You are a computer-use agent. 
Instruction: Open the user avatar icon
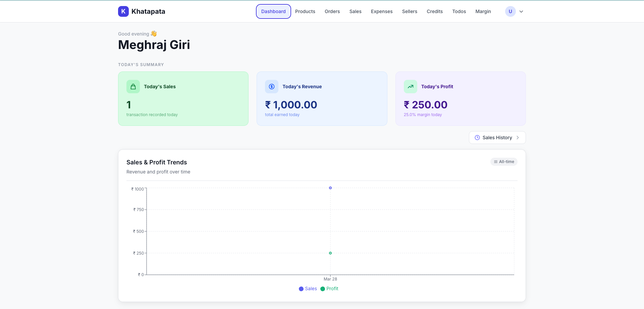point(510,11)
